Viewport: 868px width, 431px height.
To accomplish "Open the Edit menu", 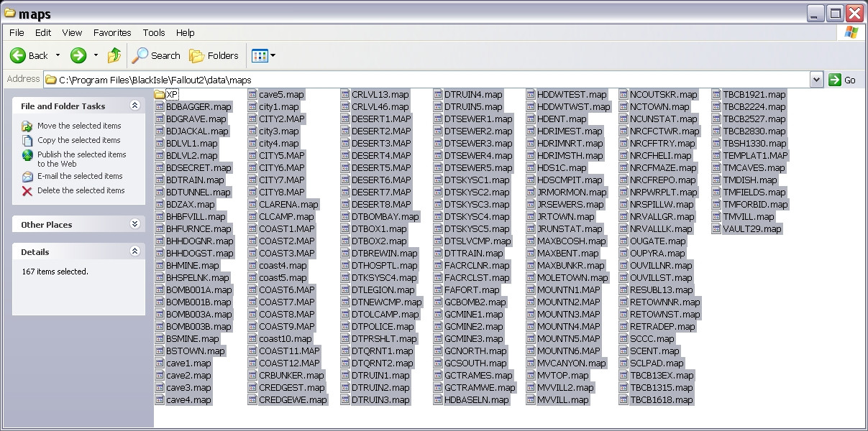I will 43,32.
